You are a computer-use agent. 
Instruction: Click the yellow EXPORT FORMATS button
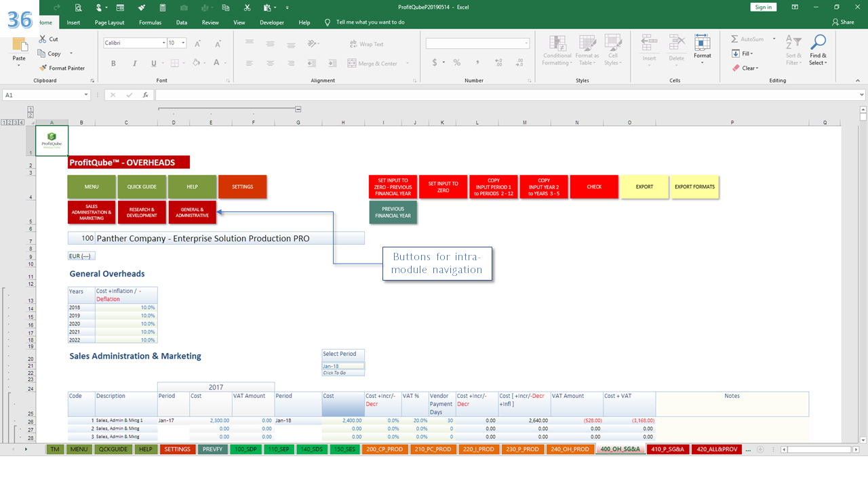click(694, 187)
